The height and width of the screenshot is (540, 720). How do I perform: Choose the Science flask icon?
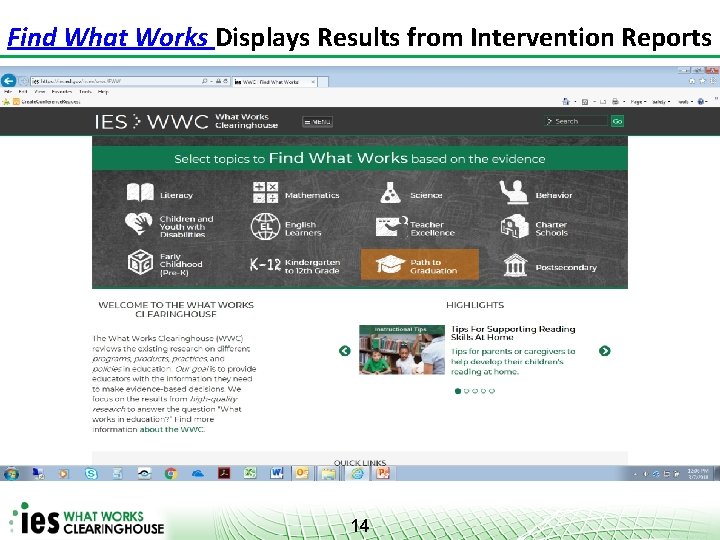[391, 192]
